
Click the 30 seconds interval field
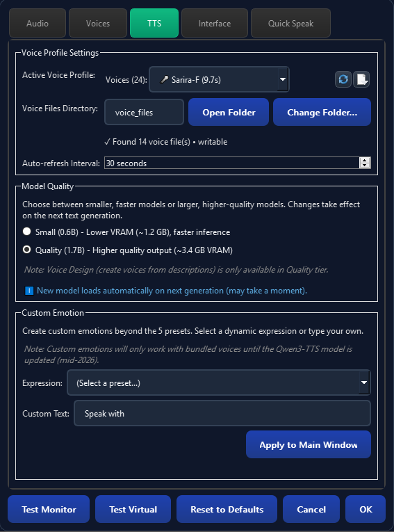coord(232,163)
